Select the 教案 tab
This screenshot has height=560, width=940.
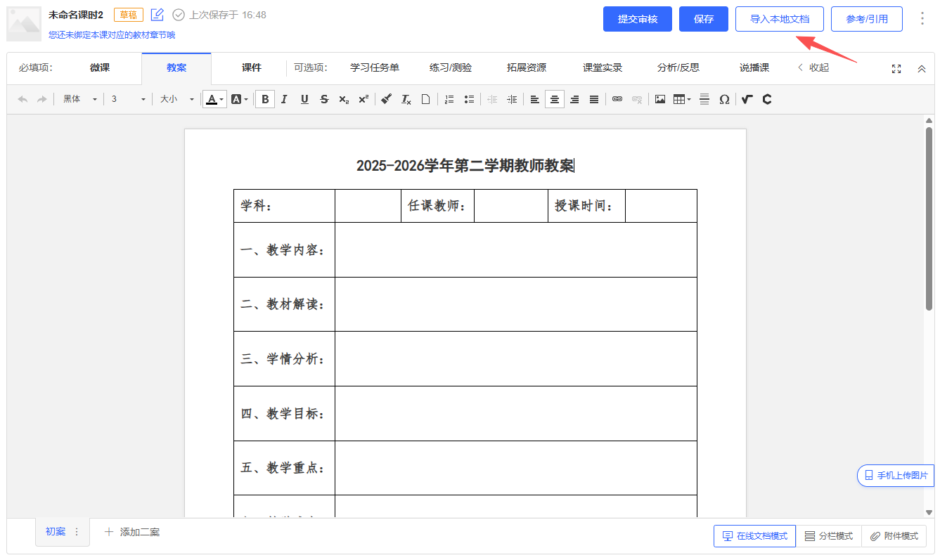(x=176, y=68)
